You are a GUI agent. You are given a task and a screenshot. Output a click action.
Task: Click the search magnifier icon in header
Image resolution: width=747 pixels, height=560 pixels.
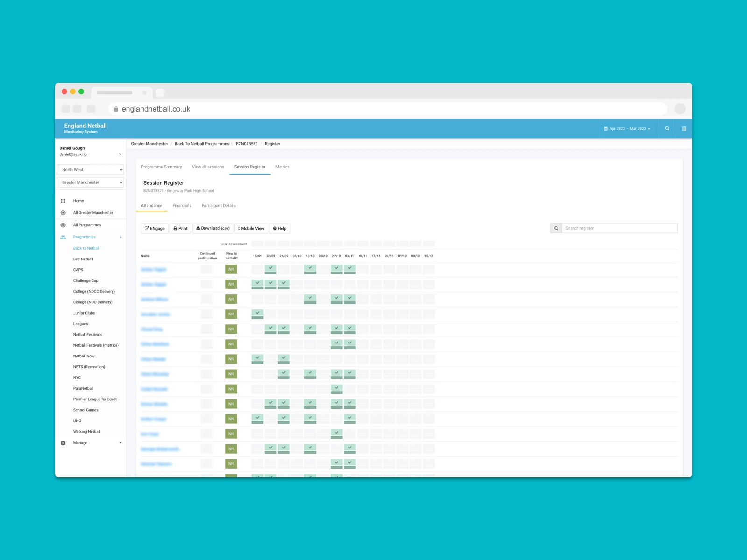(667, 129)
